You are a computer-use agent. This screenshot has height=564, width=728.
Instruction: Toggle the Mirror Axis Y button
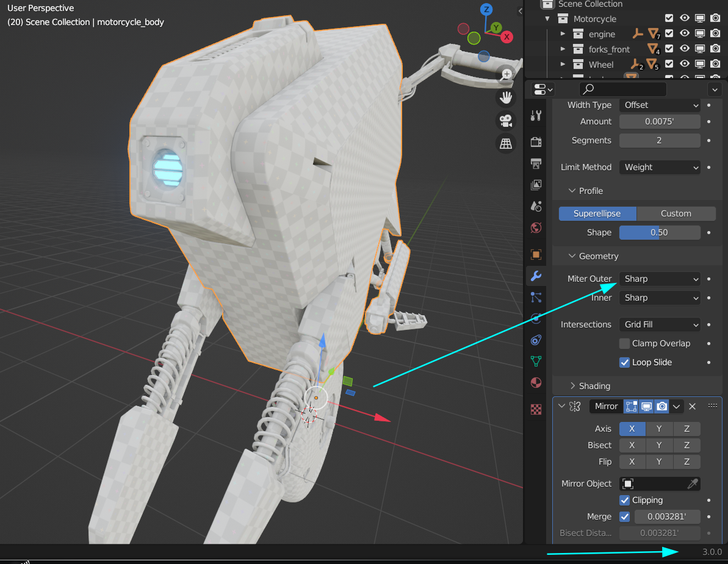(x=659, y=429)
